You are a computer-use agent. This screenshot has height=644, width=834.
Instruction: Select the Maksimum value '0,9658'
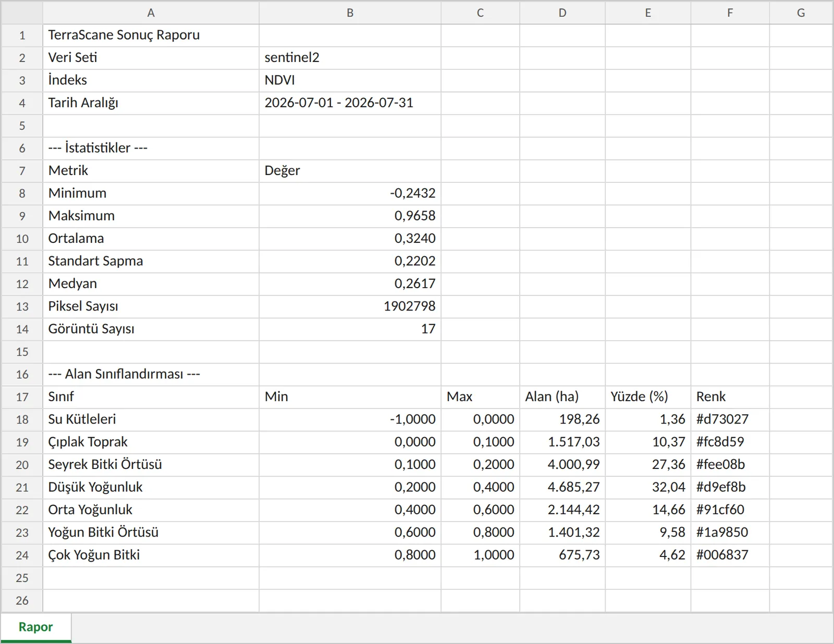coord(350,216)
